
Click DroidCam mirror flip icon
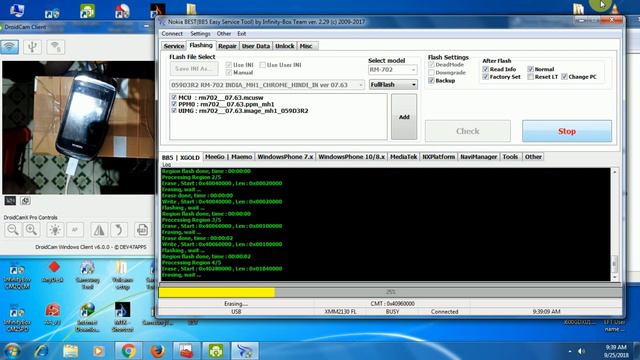point(99,230)
